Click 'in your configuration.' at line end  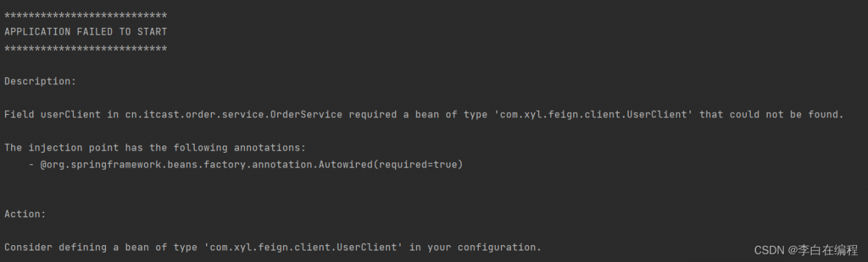click(475, 248)
